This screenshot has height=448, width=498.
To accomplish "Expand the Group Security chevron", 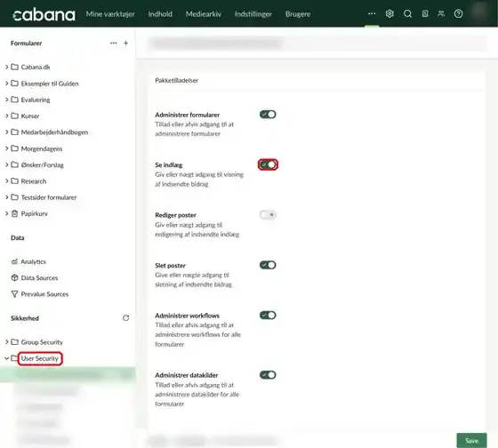I will point(7,342).
